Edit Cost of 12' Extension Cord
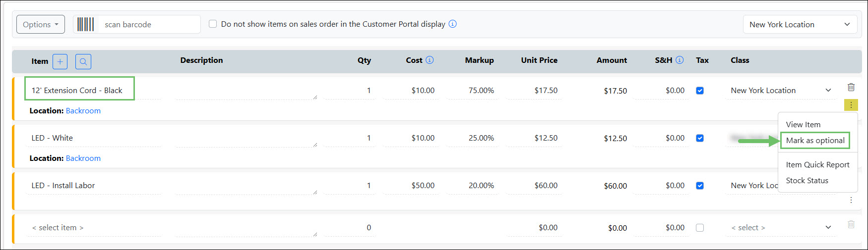 click(411, 91)
